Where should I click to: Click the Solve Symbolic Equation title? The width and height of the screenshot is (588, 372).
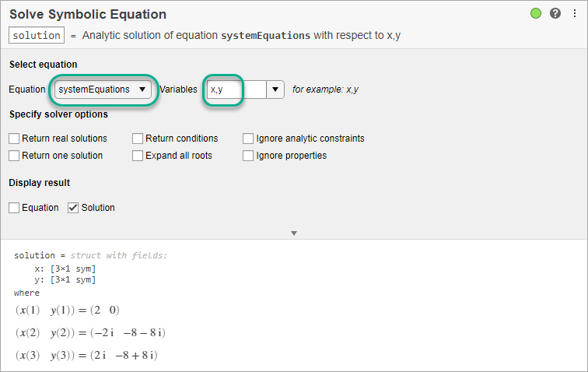coord(87,14)
